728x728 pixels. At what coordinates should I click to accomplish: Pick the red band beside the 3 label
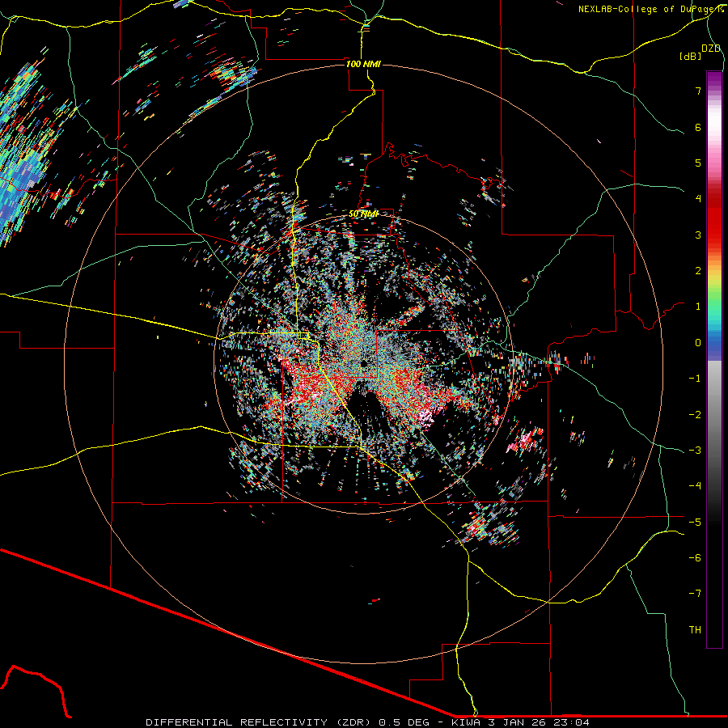pyautogui.click(x=714, y=235)
